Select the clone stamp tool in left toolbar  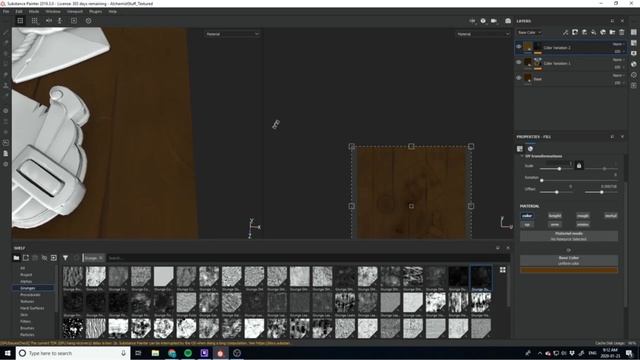point(6,85)
